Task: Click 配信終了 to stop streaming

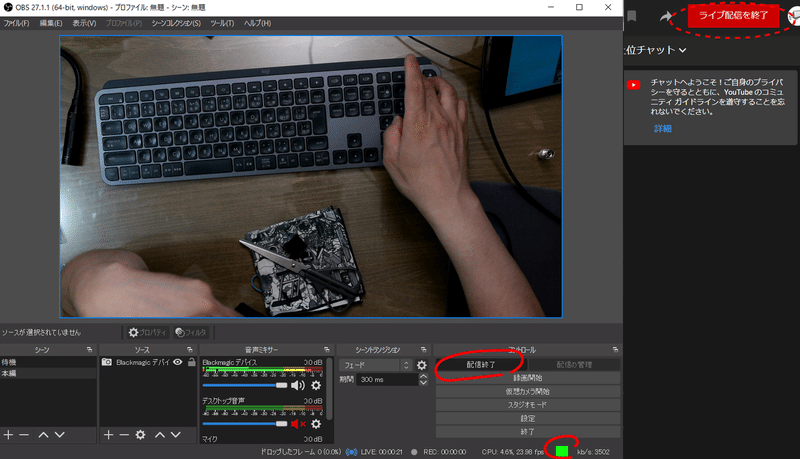Action: point(481,365)
